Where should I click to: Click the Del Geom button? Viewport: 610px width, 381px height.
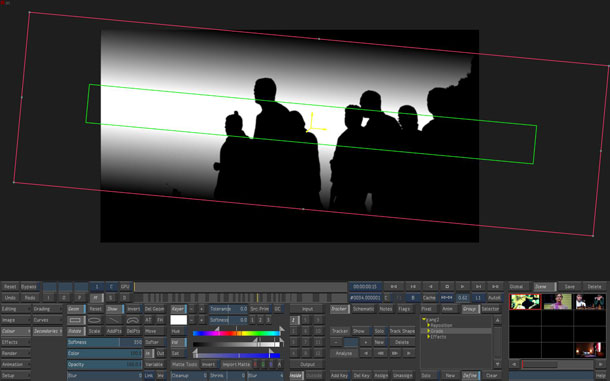[154, 309]
